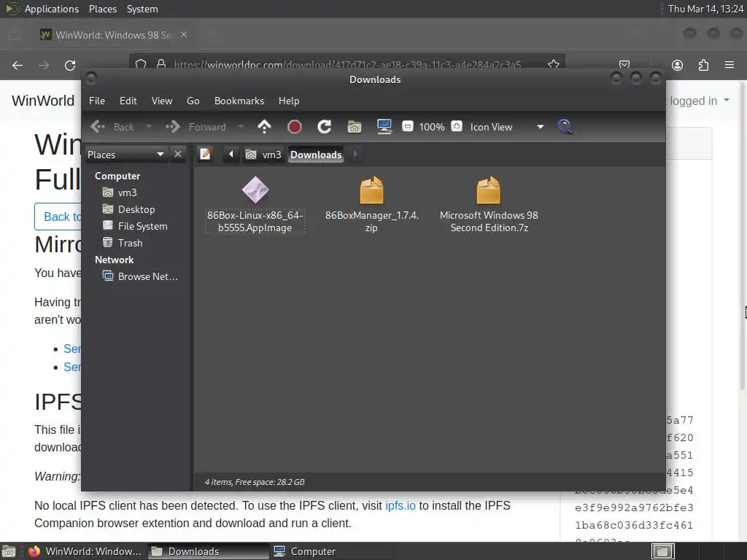Click the Firefox URL address field

347,64
